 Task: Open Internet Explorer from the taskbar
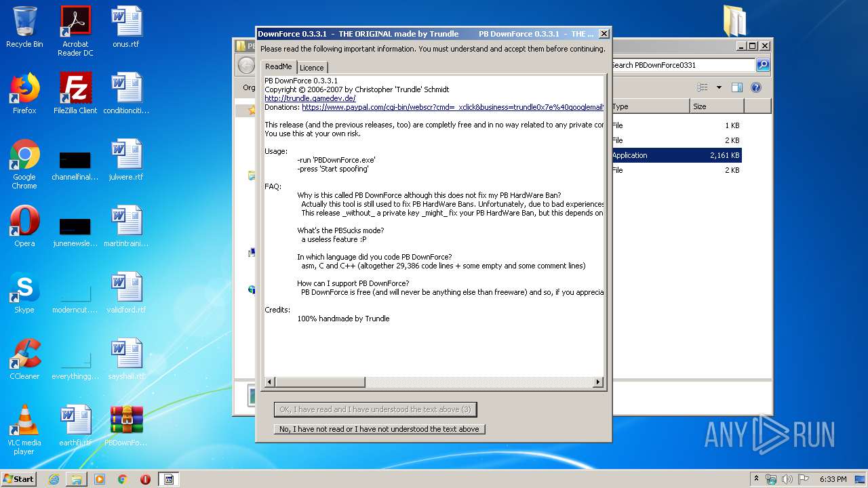[54, 479]
